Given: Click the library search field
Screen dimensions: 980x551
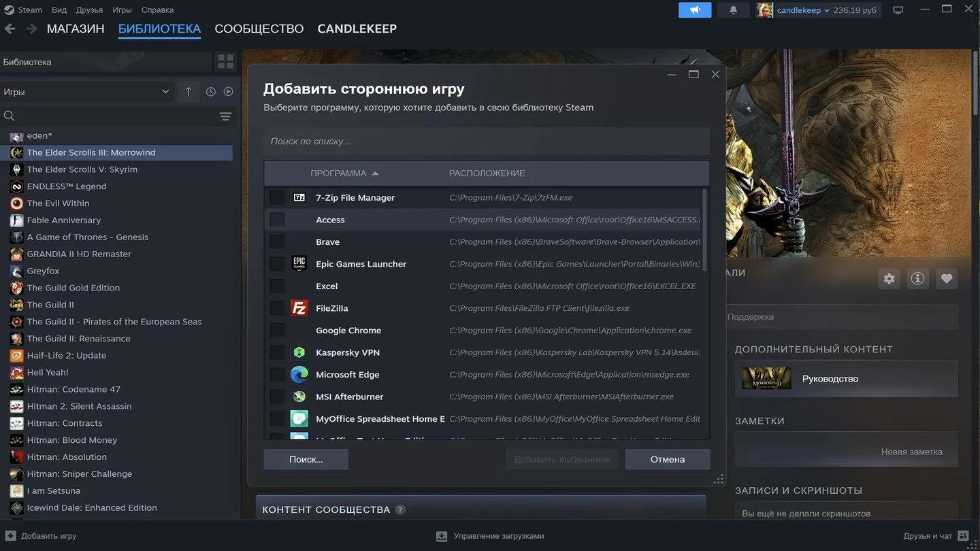Looking at the screenshot, I should click(109, 116).
